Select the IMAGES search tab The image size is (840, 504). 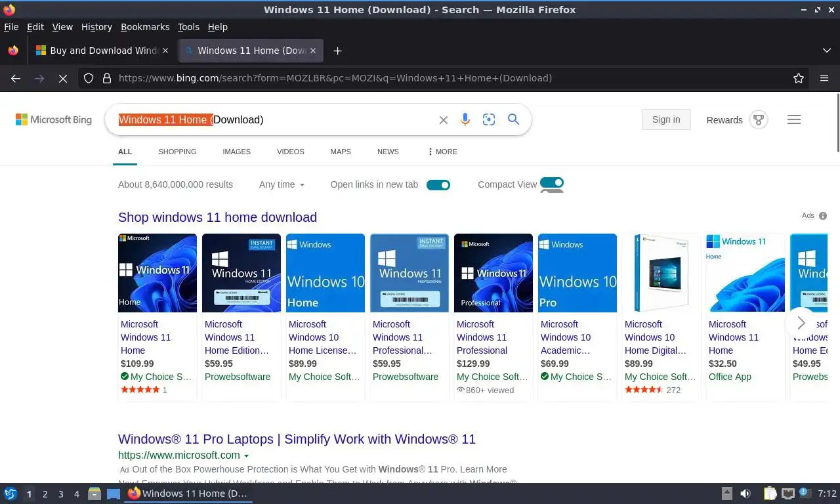[x=236, y=152]
